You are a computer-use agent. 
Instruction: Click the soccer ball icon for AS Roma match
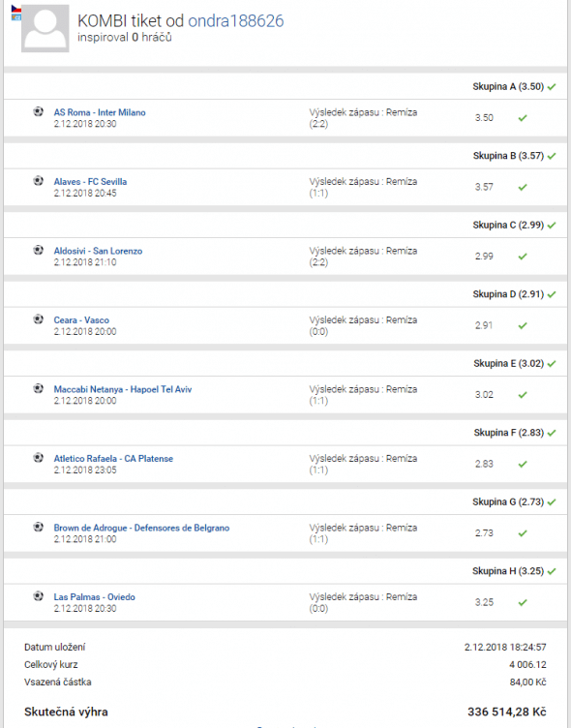[x=38, y=111]
